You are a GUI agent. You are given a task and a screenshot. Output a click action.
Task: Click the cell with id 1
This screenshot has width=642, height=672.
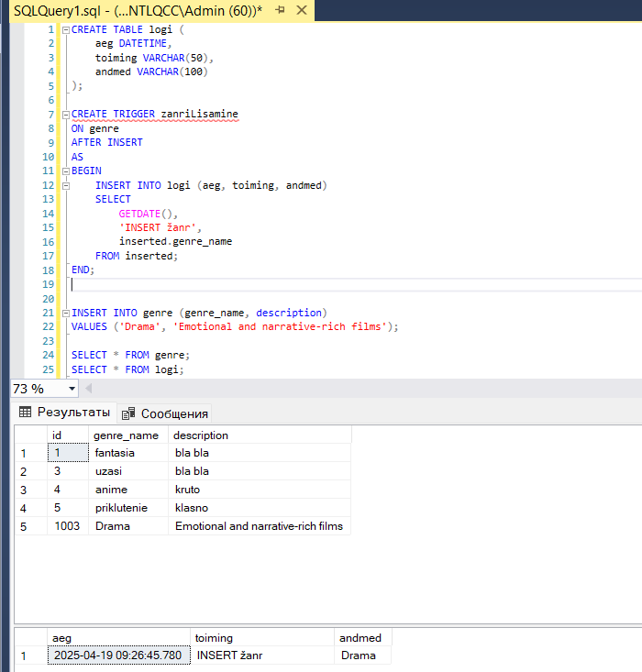pos(68,453)
